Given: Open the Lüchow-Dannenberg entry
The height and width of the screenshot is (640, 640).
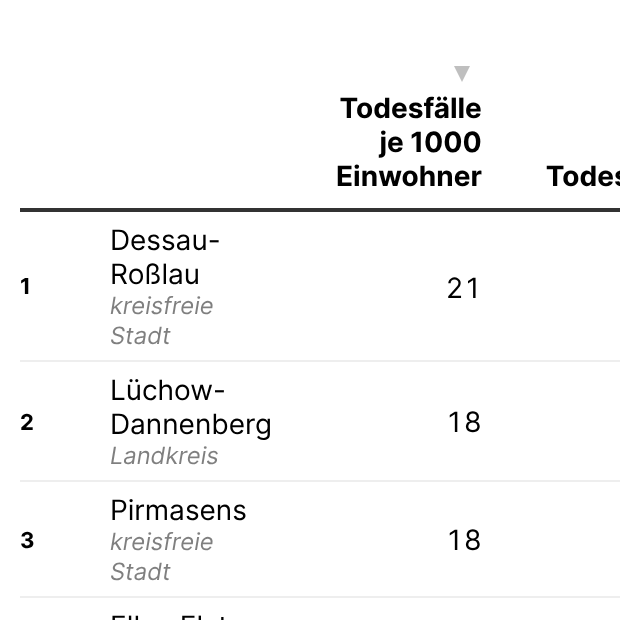Looking at the screenshot, I should click(191, 407).
